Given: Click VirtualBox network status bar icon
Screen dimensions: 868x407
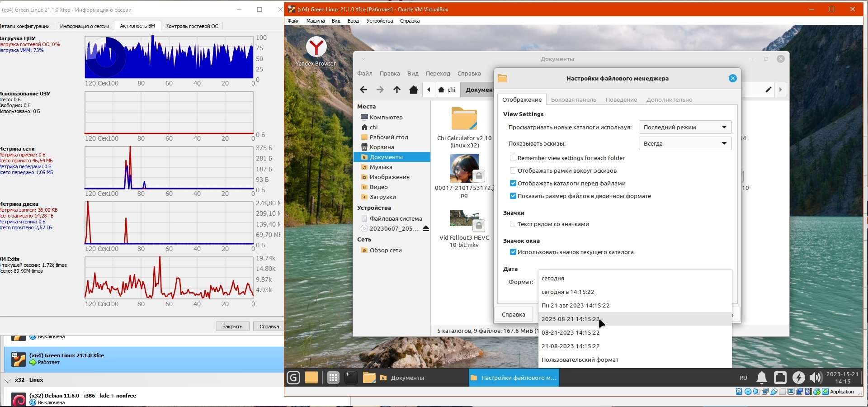Looking at the screenshot, I should [x=765, y=392].
